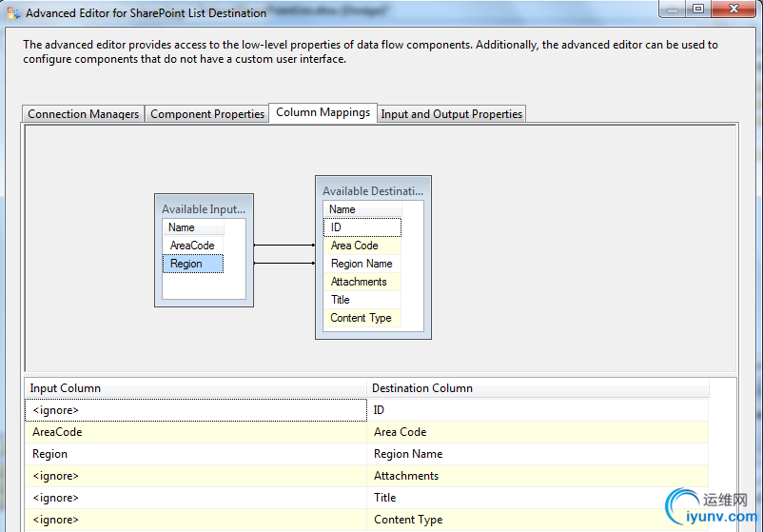Select Area Code in Available Destination Columns
This screenshot has height=532, width=763.
click(x=362, y=246)
